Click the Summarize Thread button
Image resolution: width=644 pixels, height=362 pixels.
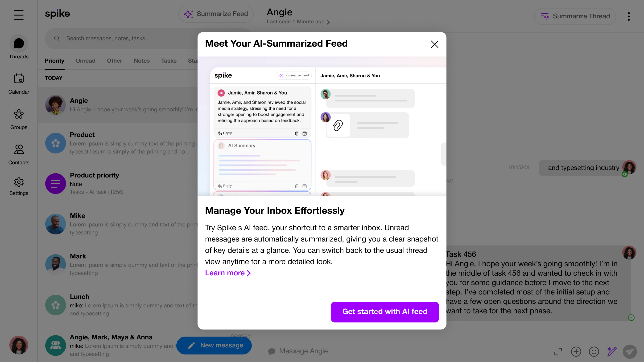[575, 16]
